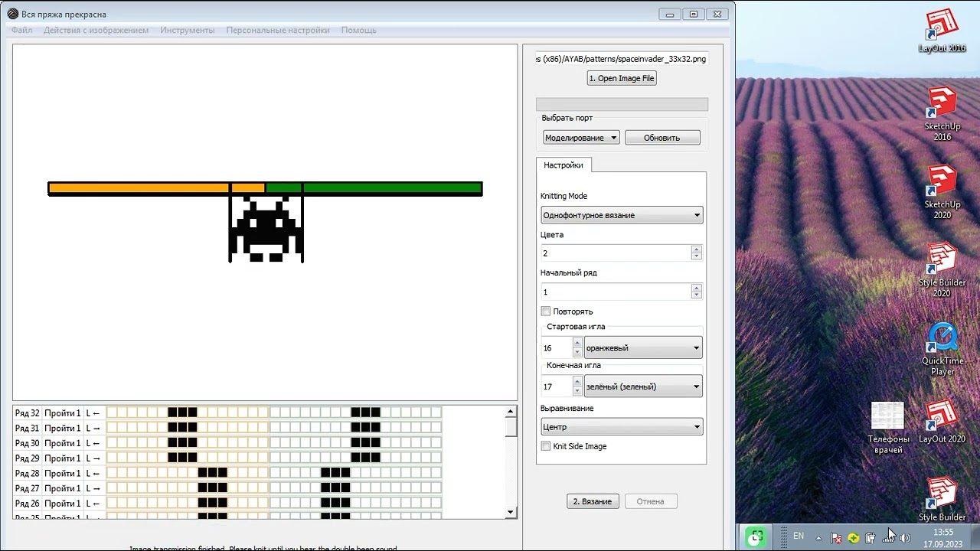Open the зелёный end needle color dropdown
This screenshot has height=551, width=980.
pyautogui.click(x=643, y=386)
